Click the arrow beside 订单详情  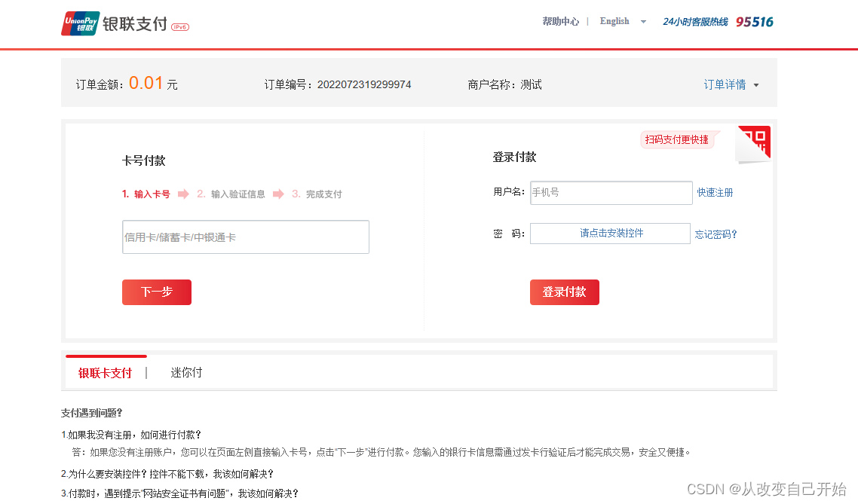click(x=755, y=86)
